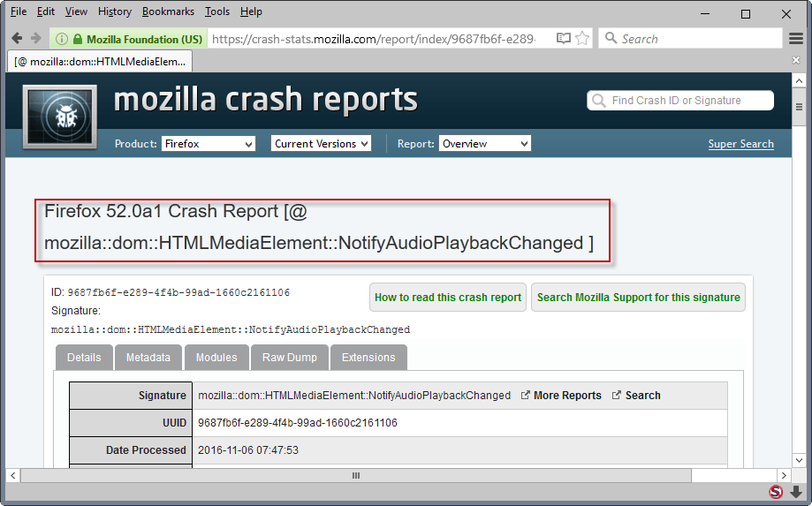Expand the Report Overview dropdown

tap(485, 144)
